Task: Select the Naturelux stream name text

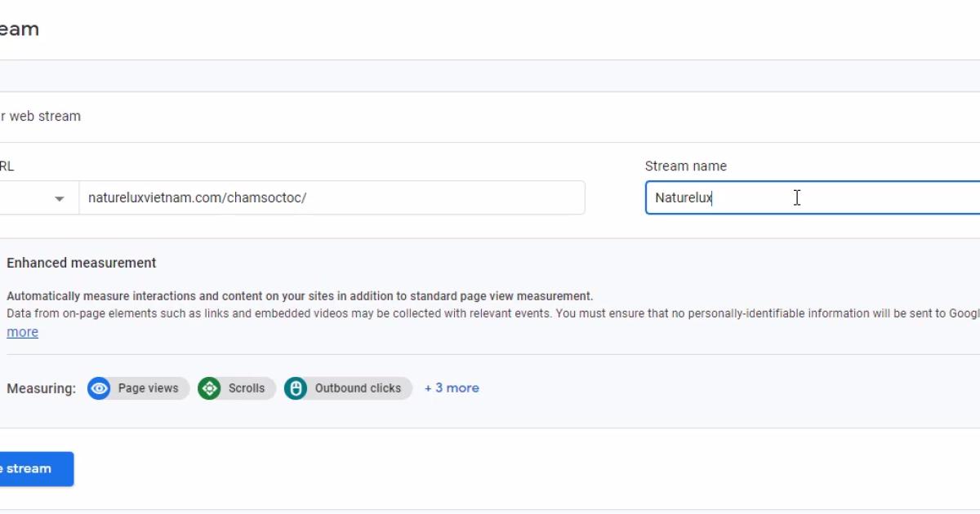Action: [x=683, y=197]
